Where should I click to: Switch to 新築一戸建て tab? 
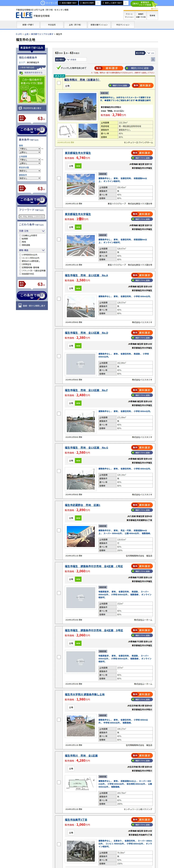coord(28,25)
